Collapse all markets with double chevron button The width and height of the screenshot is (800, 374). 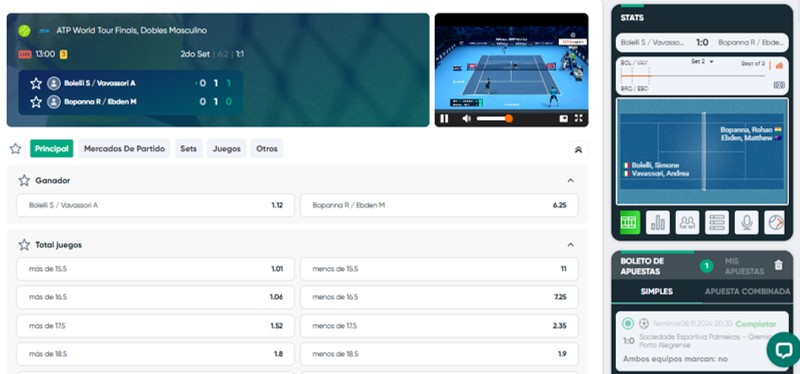point(579,149)
